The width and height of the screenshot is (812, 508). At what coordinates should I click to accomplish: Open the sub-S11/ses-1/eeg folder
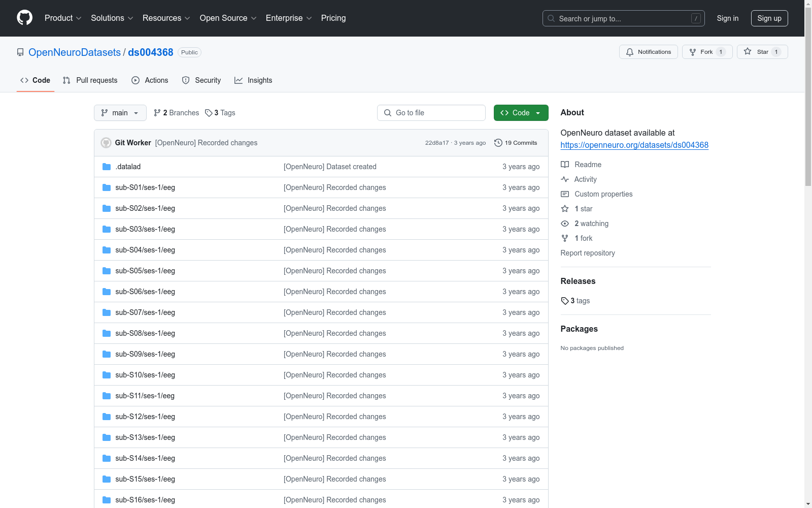pyautogui.click(x=145, y=396)
